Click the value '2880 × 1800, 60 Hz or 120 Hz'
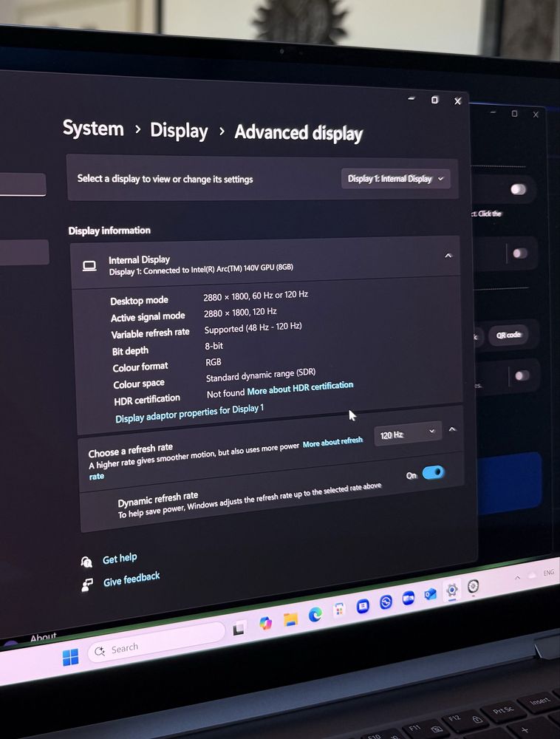560x739 pixels. [256, 296]
